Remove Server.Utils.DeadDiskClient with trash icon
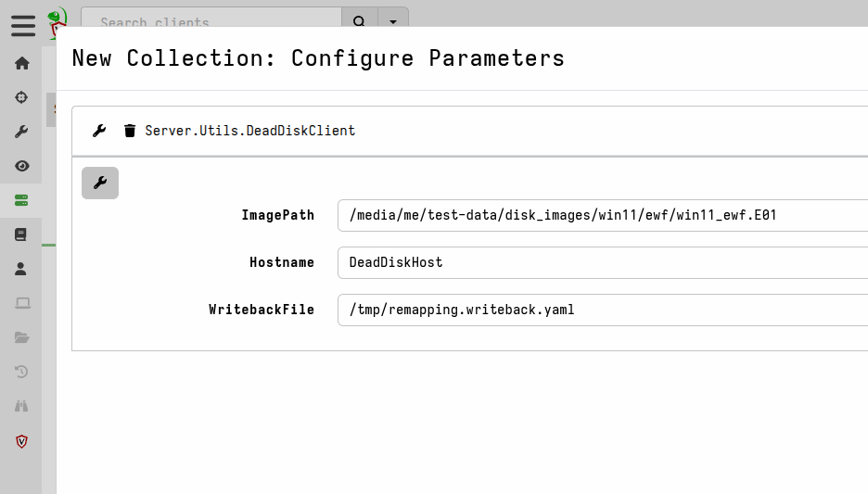Viewport: 868px width, 494px height. [x=130, y=131]
